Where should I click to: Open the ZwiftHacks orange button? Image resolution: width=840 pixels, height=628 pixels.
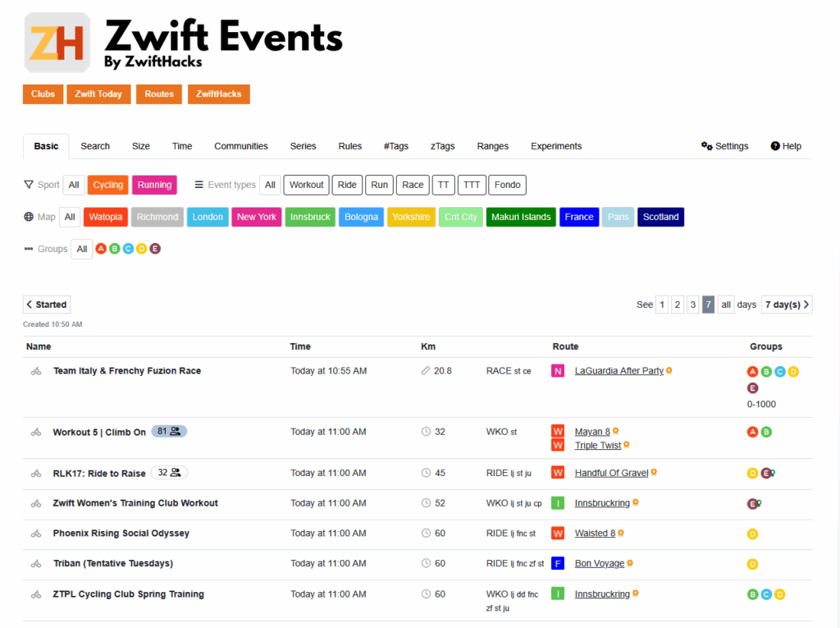point(218,94)
